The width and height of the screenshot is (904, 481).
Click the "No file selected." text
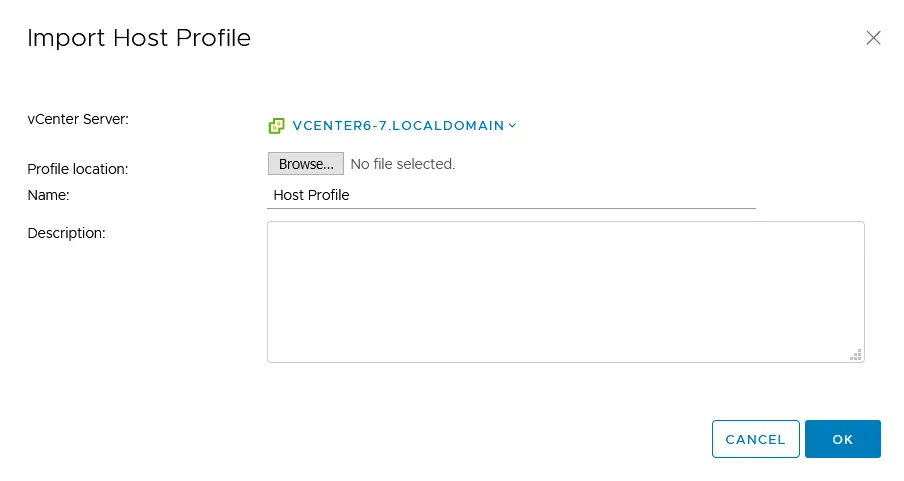402,164
